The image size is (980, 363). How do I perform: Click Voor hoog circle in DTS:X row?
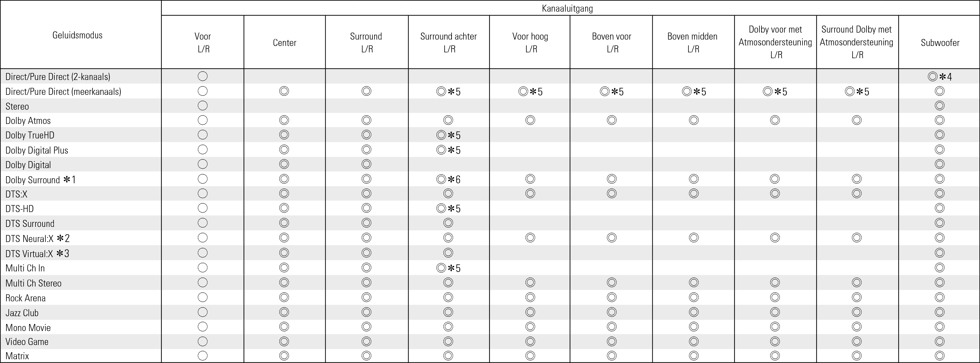point(530,193)
